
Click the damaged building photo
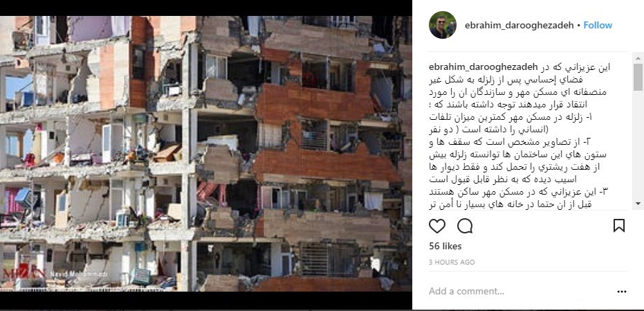click(x=205, y=154)
